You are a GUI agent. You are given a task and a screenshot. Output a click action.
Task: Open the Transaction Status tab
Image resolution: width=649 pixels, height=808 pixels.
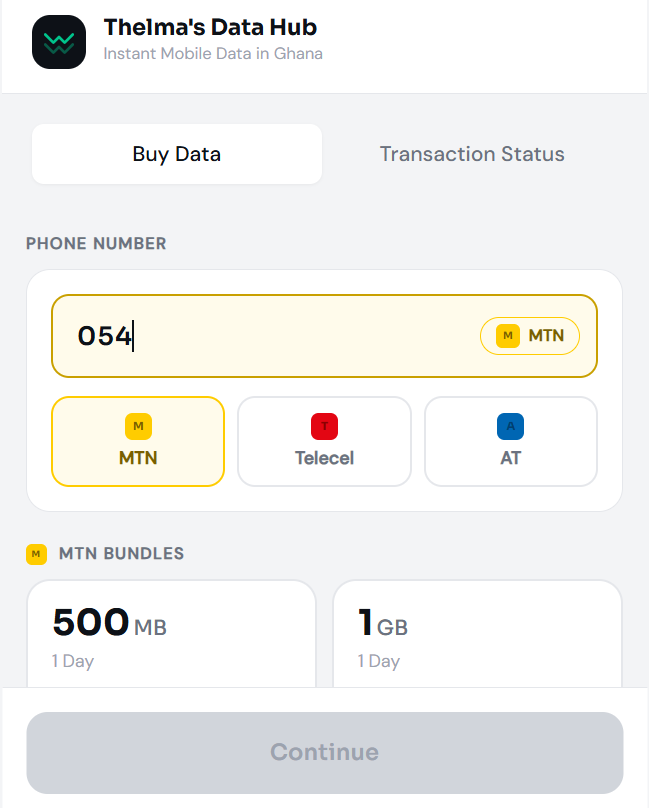click(472, 154)
